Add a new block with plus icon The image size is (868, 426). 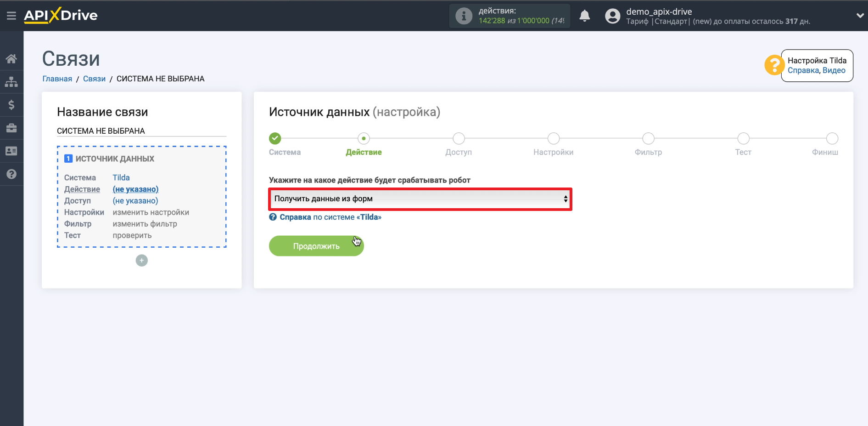point(142,261)
